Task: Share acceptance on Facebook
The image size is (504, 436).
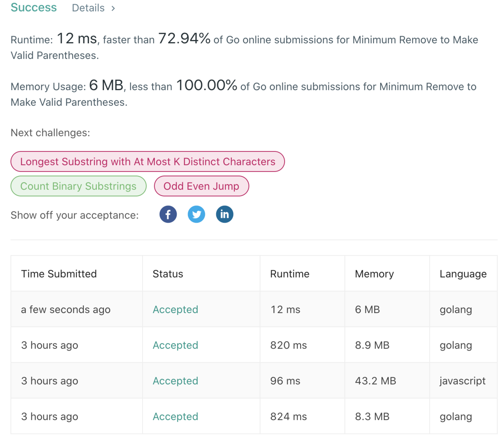Action: [168, 214]
